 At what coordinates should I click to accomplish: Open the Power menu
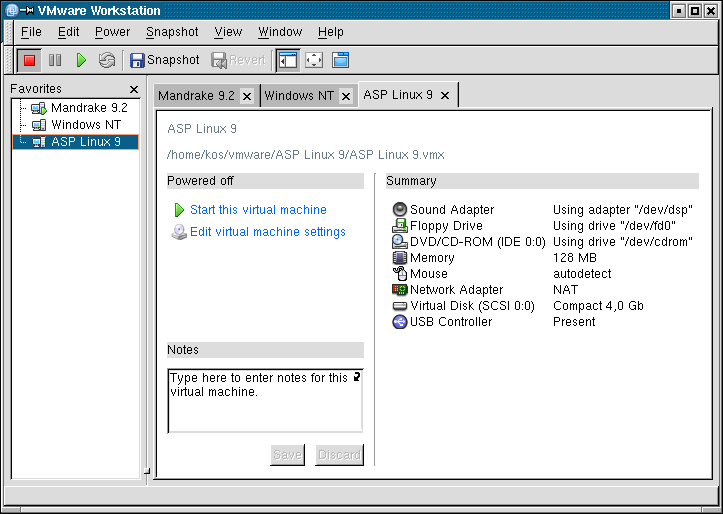click(113, 32)
